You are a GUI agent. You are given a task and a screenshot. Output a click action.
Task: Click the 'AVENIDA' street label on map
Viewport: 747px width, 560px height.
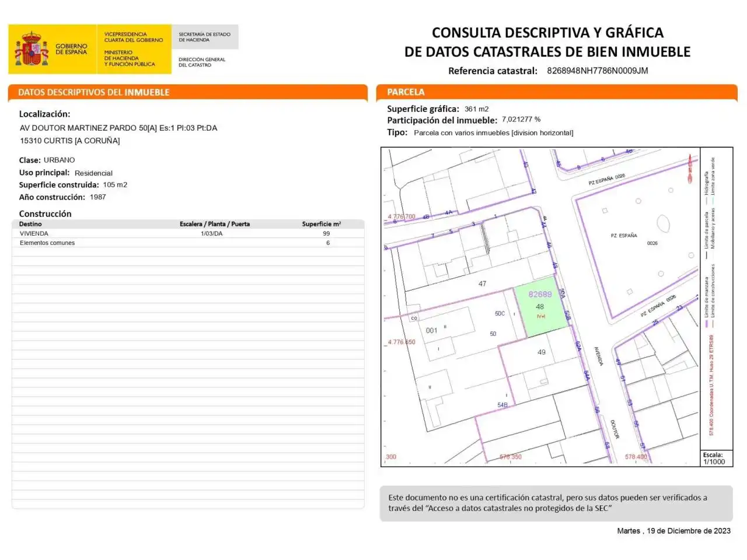click(x=599, y=356)
